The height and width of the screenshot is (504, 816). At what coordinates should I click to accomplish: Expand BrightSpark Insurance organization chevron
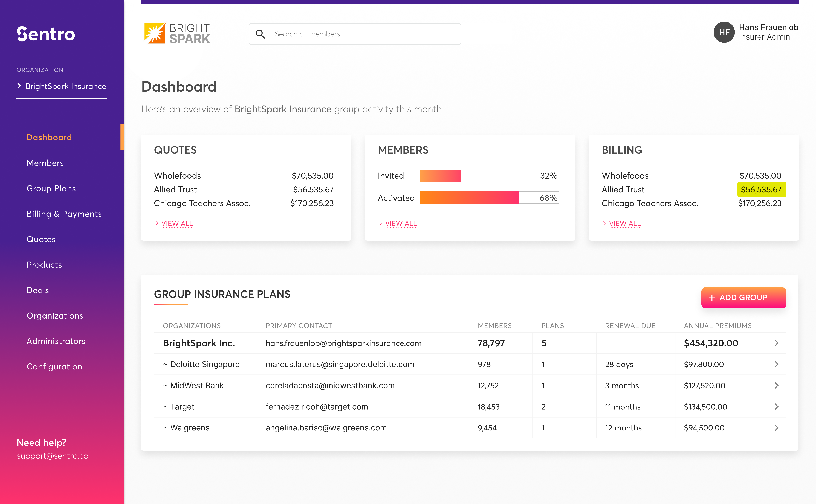[19, 86]
